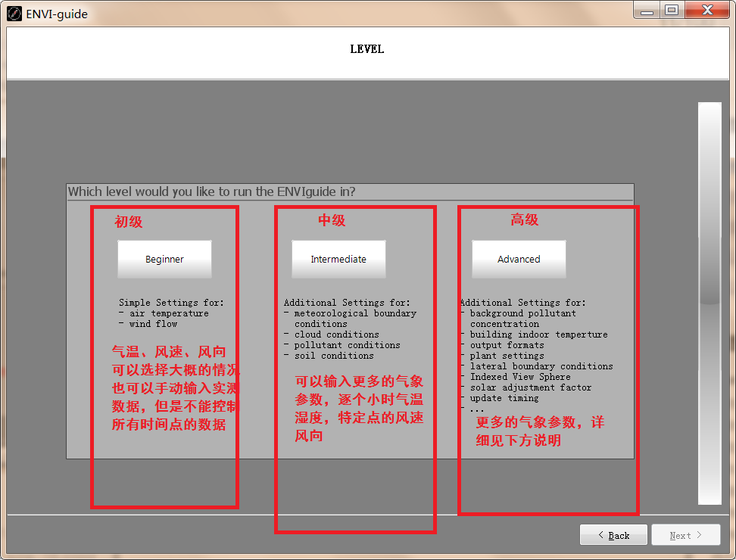Maximize the ENVI-guide window
The height and width of the screenshot is (560, 736).
click(x=672, y=10)
